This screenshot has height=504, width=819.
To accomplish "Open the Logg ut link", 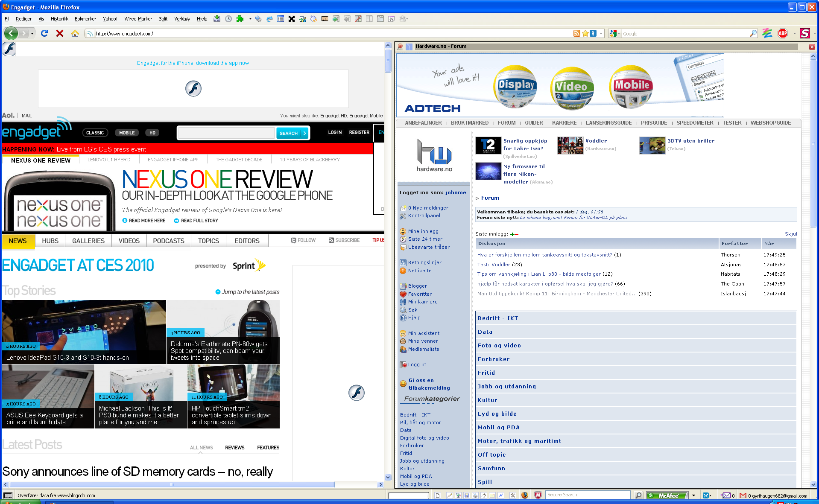I will click(417, 364).
